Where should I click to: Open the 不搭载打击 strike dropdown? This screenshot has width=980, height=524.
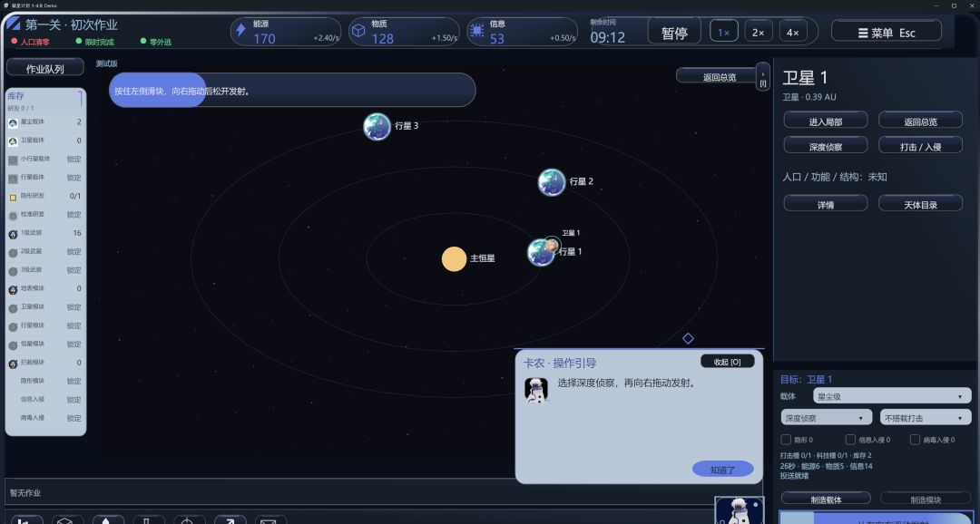[x=926, y=417]
